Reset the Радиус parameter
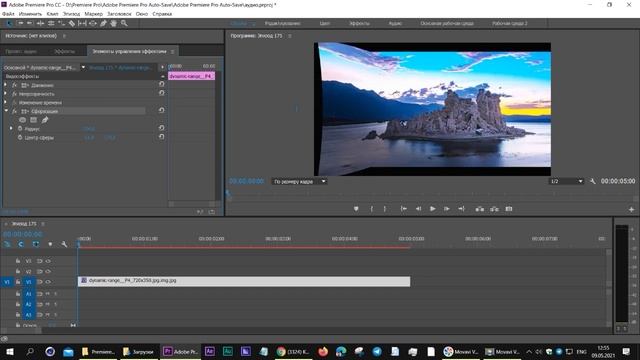 [162, 128]
